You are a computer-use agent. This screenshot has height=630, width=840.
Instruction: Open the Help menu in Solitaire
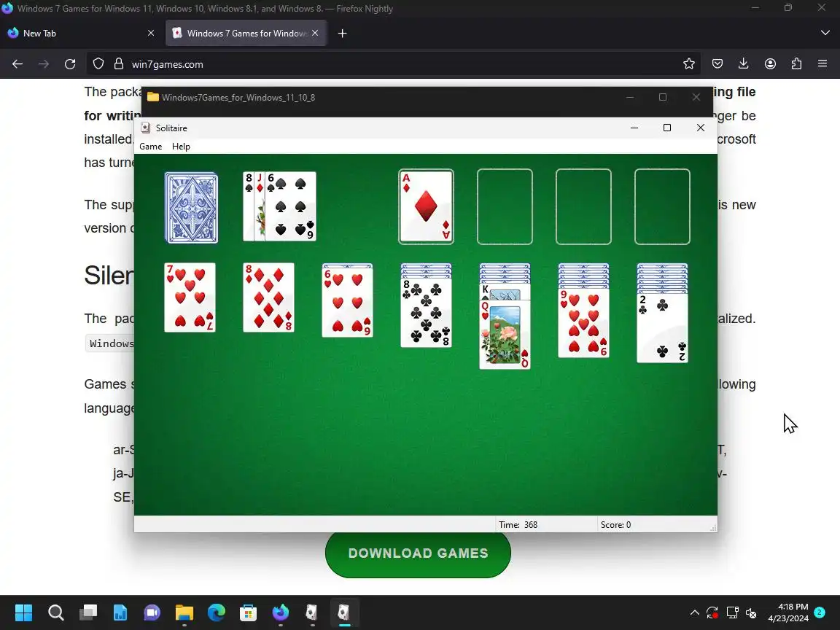pyautogui.click(x=181, y=147)
